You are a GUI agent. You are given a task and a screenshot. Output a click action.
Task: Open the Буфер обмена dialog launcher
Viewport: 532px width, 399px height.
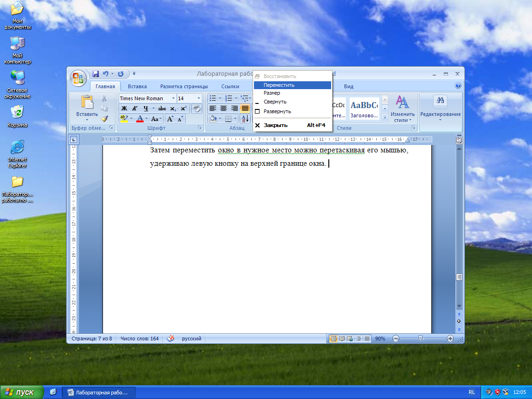pyautogui.click(x=111, y=127)
